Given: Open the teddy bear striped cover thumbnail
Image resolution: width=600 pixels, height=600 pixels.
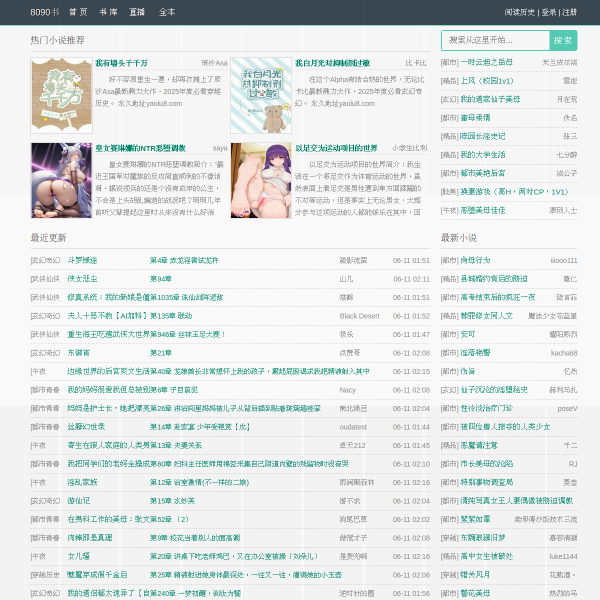Looking at the screenshot, I should (x=261, y=95).
